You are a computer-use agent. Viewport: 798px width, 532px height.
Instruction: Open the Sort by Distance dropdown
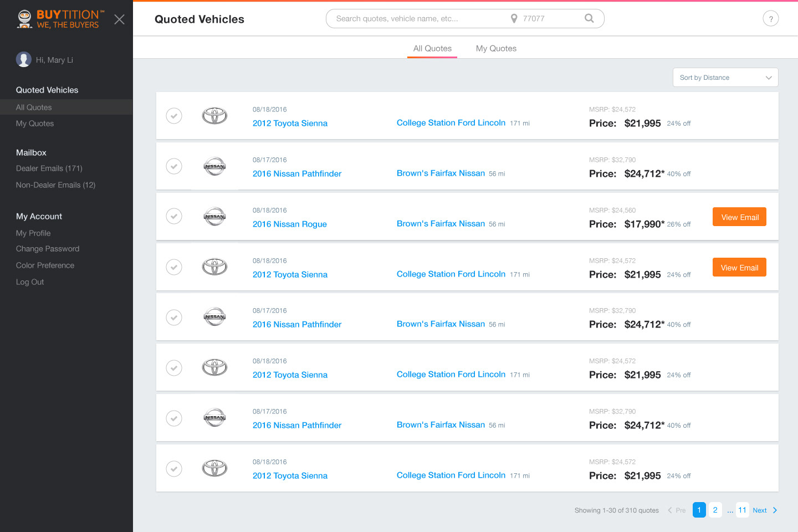tap(725, 78)
